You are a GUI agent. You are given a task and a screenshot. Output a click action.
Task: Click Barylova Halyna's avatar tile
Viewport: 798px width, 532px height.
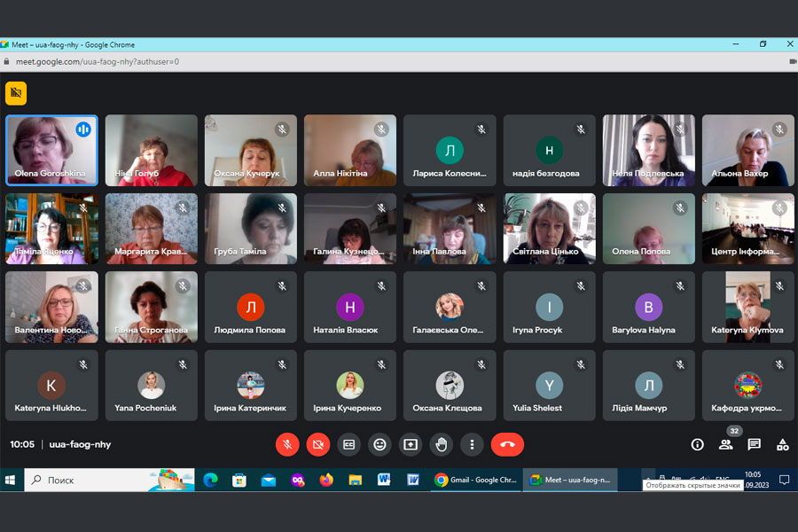click(648, 307)
